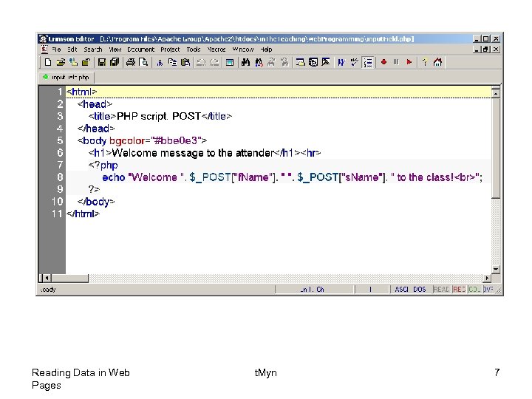Click the Save All multiple-floppies icon

tap(115, 62)
